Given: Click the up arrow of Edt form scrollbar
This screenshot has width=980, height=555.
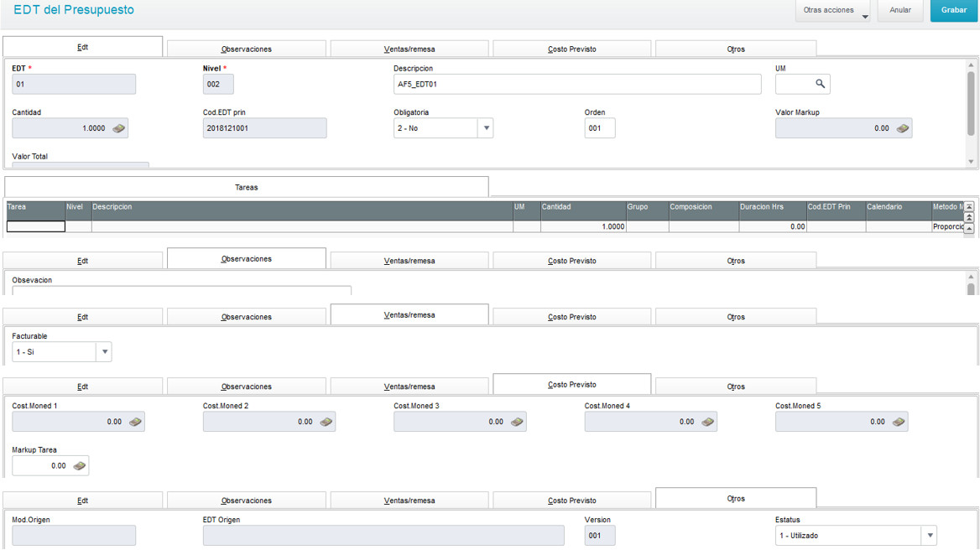Looking at the screenshot, I should point(971,65).
